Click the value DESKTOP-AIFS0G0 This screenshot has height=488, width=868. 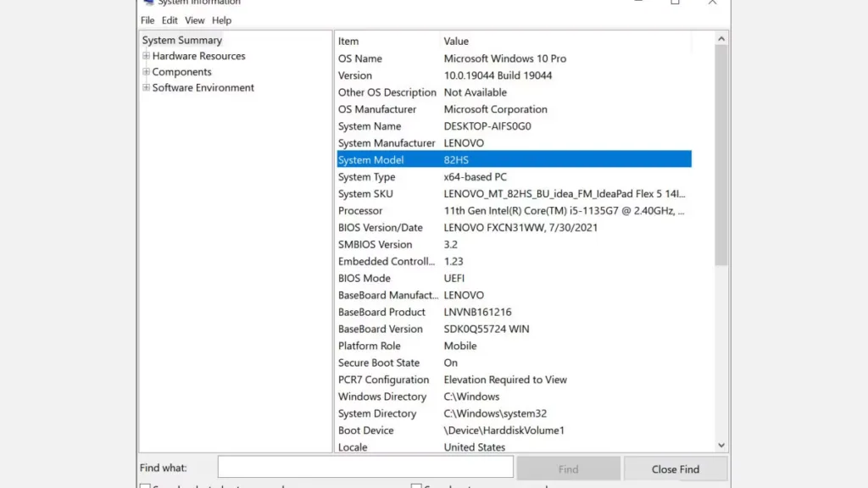click(x=487, y=126)
